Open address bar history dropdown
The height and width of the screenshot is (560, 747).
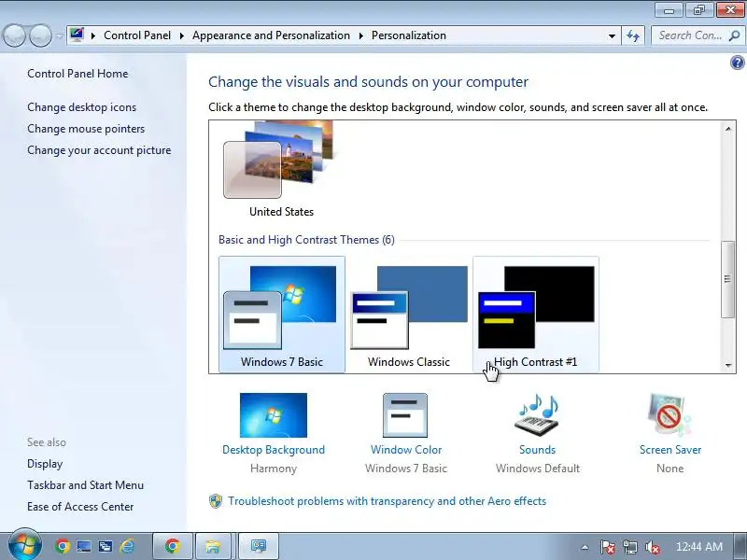point(612,35)
